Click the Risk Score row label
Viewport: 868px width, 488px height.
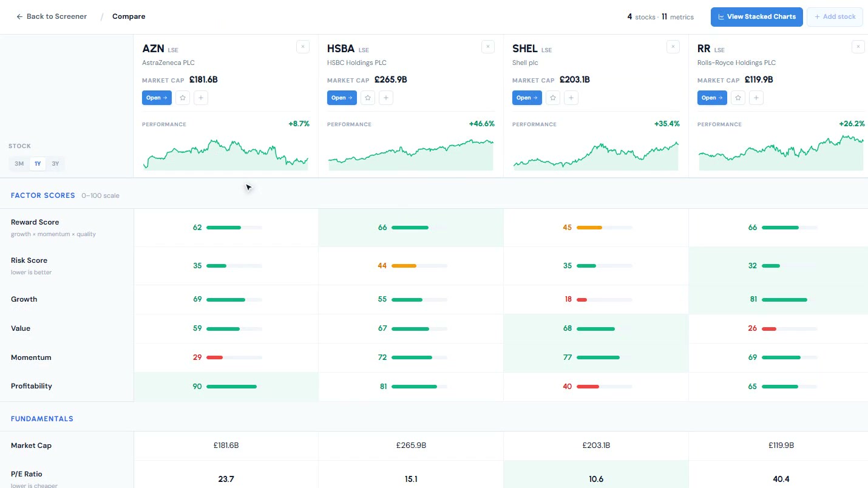tap(29, 260)
